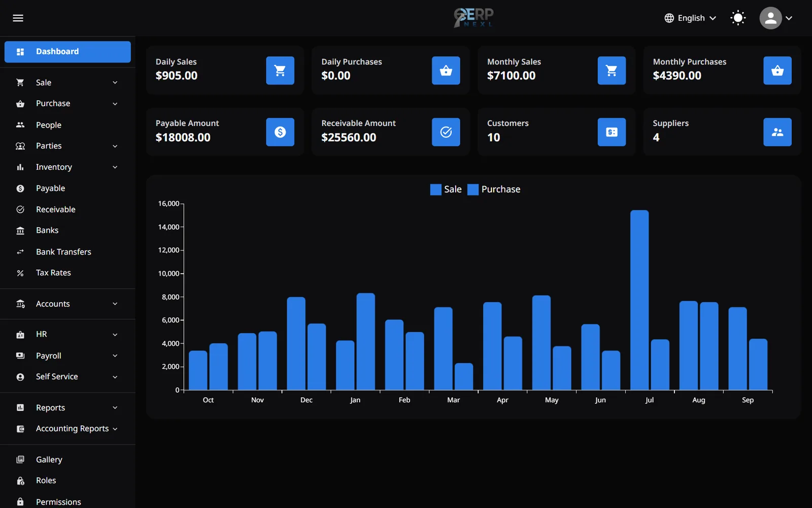Open the Payable sidebar item
This screenshot has width=812, height=508.
click(67, 188)
